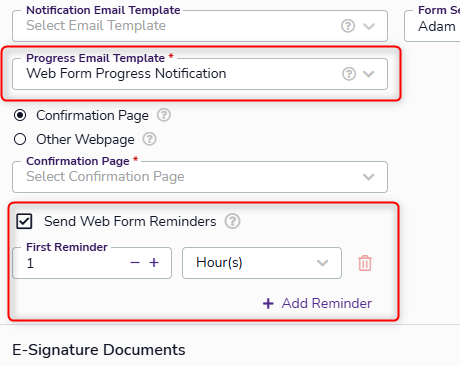The image size is (460, 366).
Task: Select the Other Webpage radio button
Action: [20, 139]
